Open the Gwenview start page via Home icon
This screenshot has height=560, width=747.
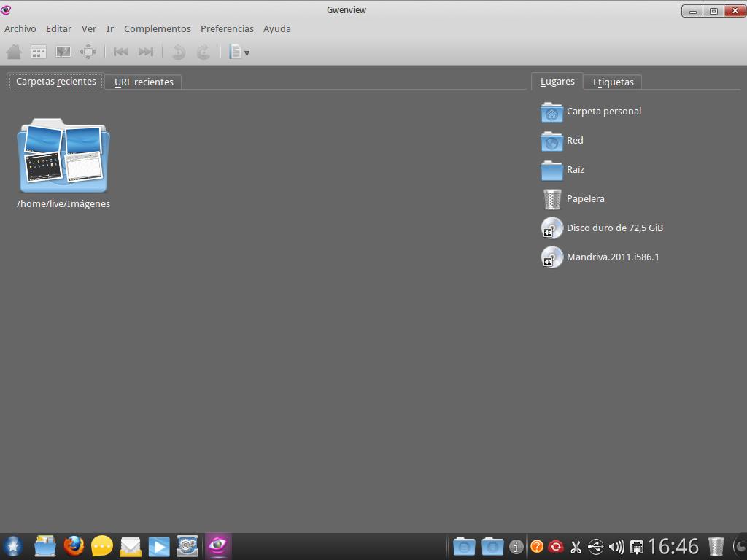click(x=13, y=52)
